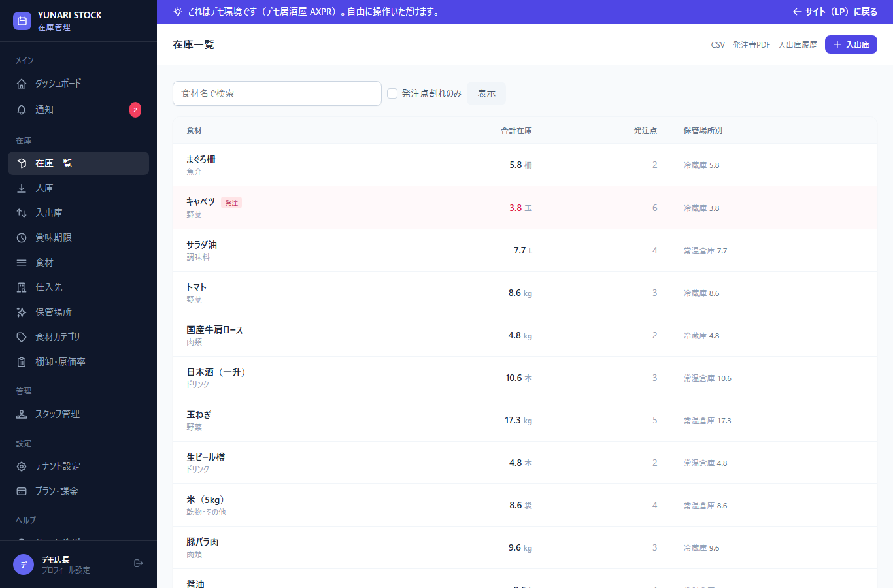Click the 食材カテゴリ tag icon
Screen dimensions: 893x588
pos(22,337)
